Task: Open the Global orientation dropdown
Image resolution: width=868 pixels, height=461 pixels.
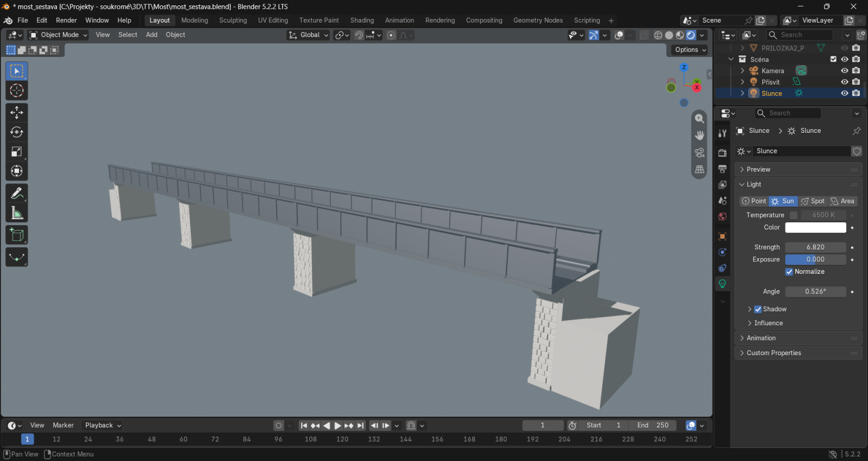Action: click(308, 35)
